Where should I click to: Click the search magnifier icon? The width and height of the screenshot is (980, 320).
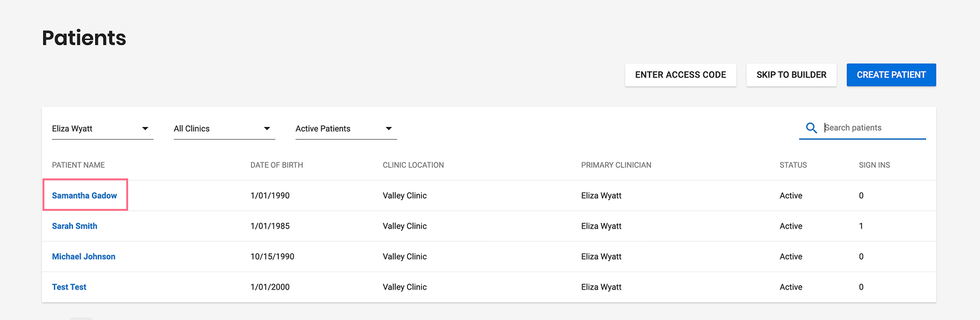(811, 128)
